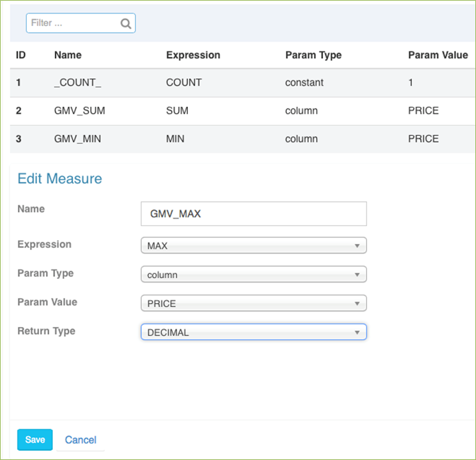
Task: Focus the Filter input field
Action: (81, 23)
